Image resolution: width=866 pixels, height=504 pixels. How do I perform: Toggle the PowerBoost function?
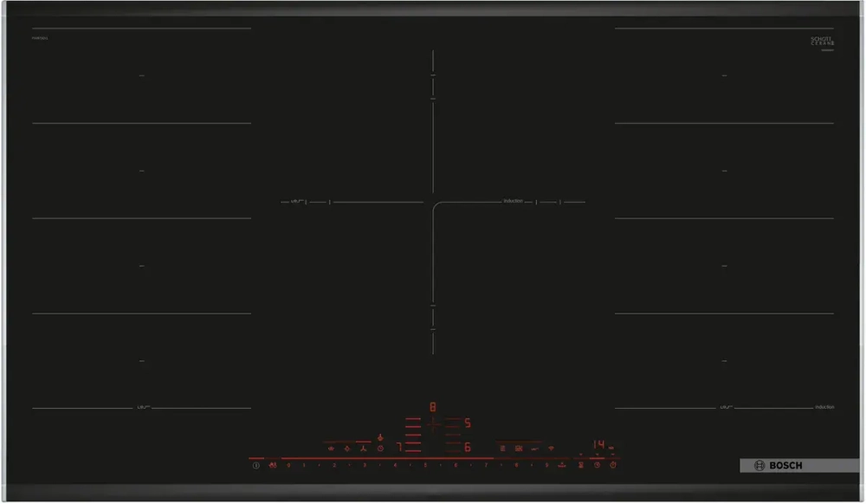point(561,464)
